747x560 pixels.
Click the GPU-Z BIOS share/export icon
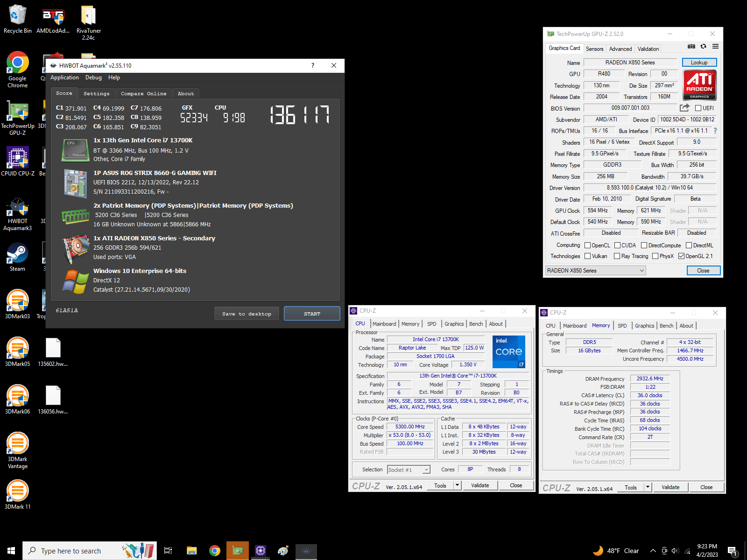(684, 108)
